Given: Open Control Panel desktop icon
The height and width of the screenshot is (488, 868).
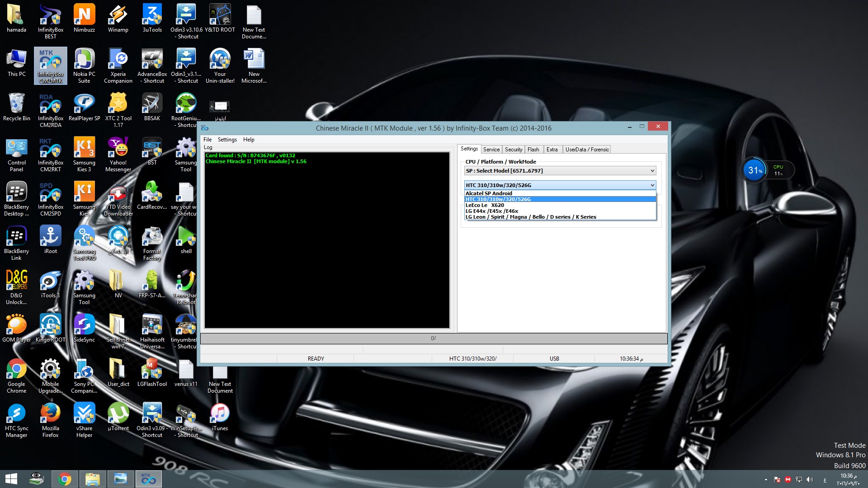Looking at the screenshot, I should point(16,155).
